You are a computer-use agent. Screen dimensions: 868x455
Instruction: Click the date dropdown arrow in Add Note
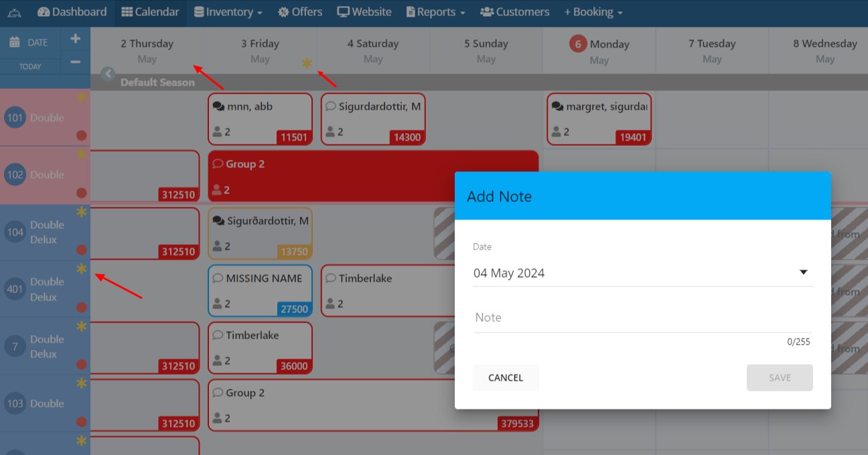click(804, 273)
